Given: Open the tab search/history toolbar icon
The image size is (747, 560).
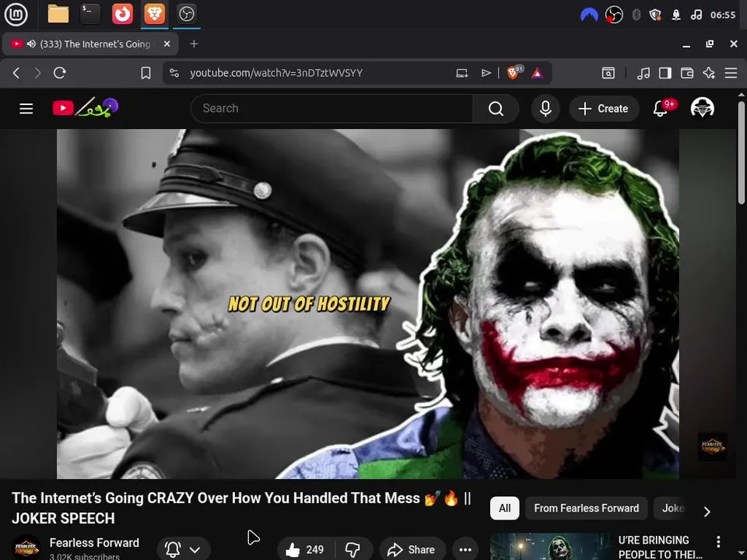Looking at the screenshot, I should click(608, 73).
